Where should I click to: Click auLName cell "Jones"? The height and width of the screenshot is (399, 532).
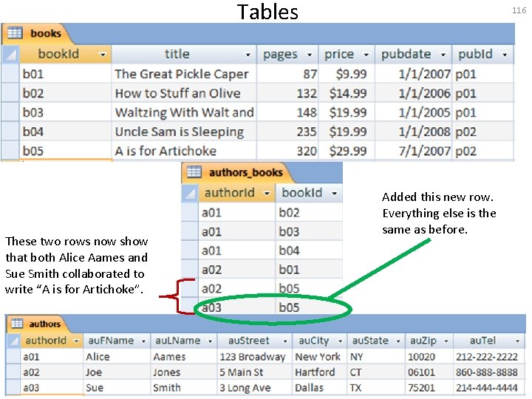183,372
